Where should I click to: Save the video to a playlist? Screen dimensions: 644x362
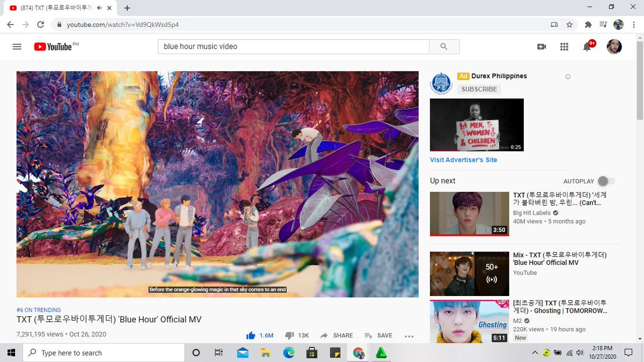(378, 335)
